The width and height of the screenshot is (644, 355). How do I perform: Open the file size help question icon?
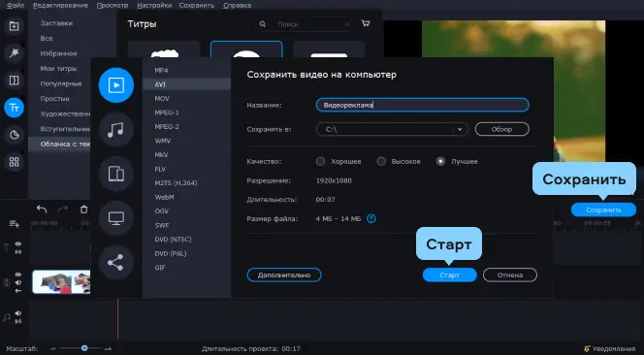tap(370, 218)
